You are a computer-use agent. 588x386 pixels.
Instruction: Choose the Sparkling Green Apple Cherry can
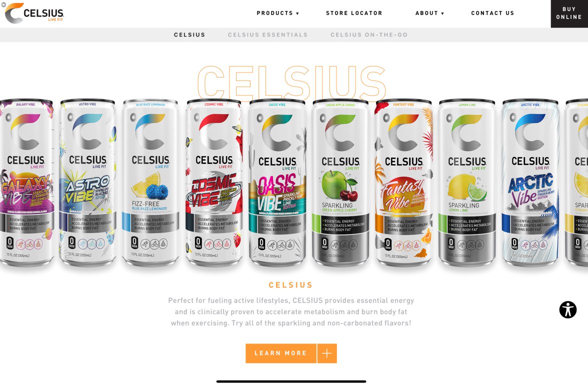(x=340, y=182)
